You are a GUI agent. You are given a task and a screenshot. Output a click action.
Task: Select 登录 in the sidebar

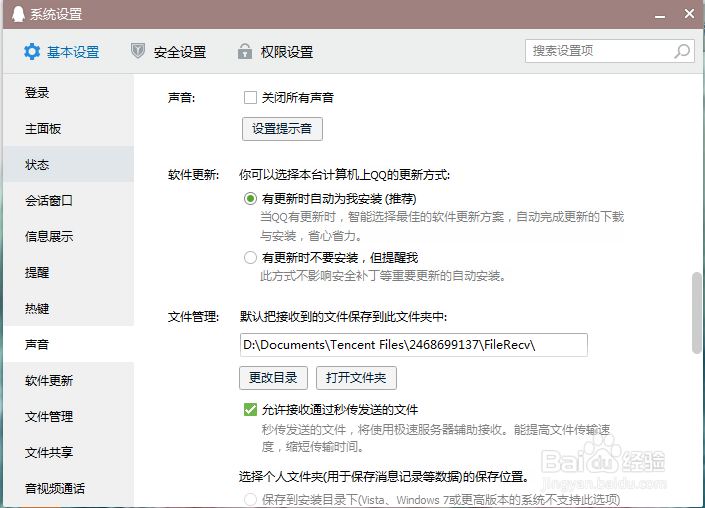tap(69, 93)
